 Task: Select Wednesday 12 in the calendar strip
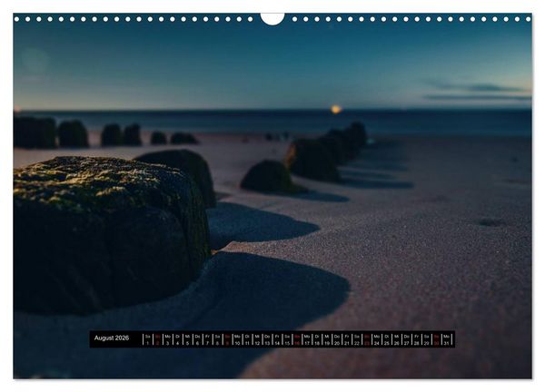[x=257, y=339]
